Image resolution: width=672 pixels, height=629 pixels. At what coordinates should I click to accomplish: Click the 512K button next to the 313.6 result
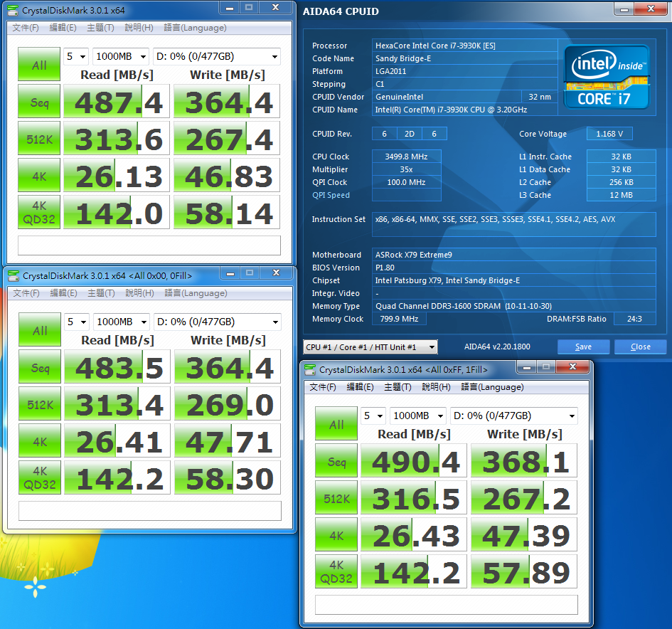[x=39, y=138]
